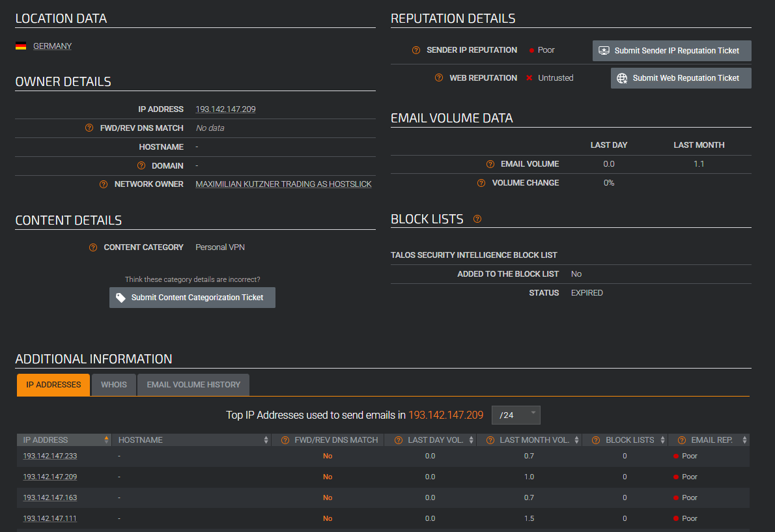
Task: Click help icon next to NETWORK OWNER
Action: (104, 184)
